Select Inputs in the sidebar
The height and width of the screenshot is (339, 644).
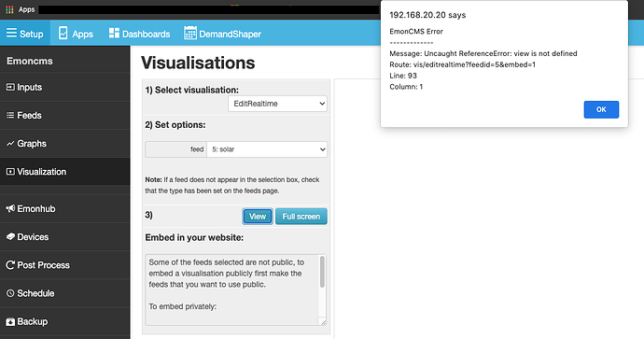pyautogui.click(x=65, y=87)
